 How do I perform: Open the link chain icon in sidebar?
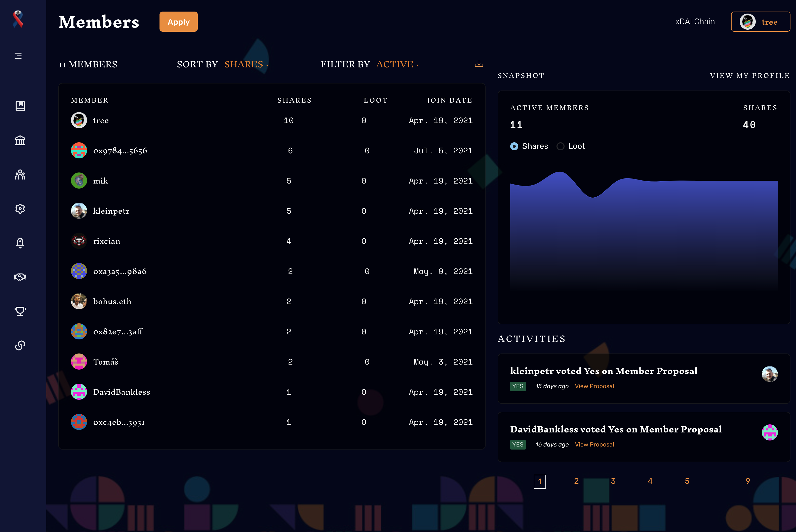click(20, 345)
